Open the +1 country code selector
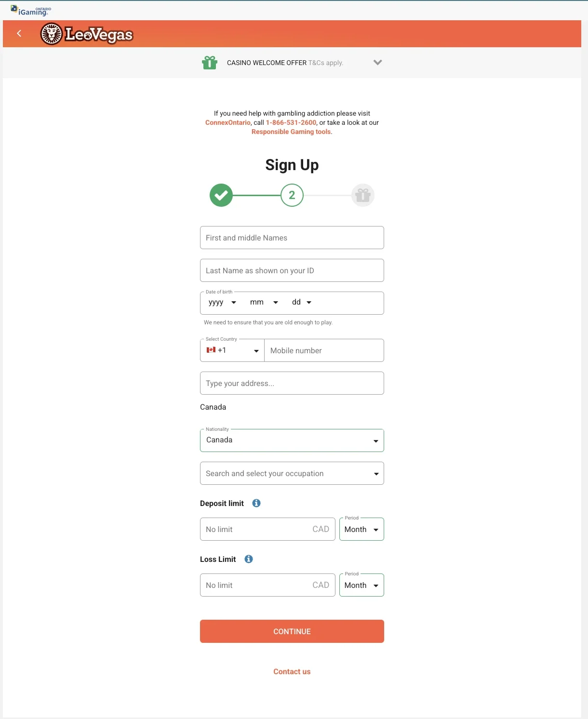The width and height of the screenshot is (588, 719). pyautogui.click(x=232, y=350)
